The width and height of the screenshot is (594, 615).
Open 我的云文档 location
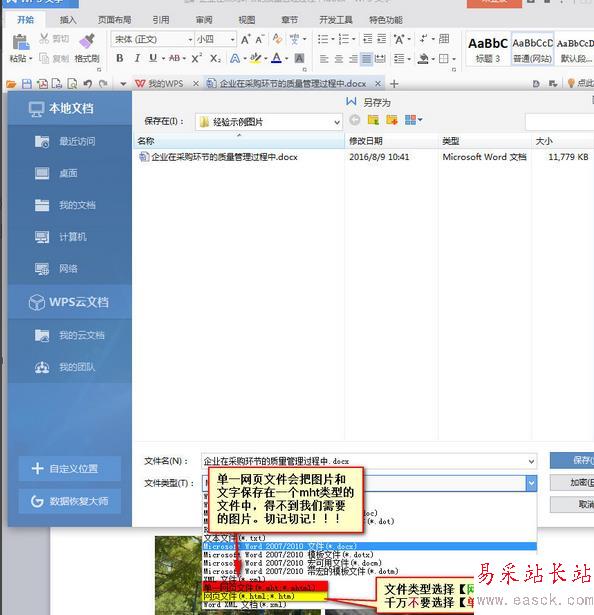pos(70,335)
